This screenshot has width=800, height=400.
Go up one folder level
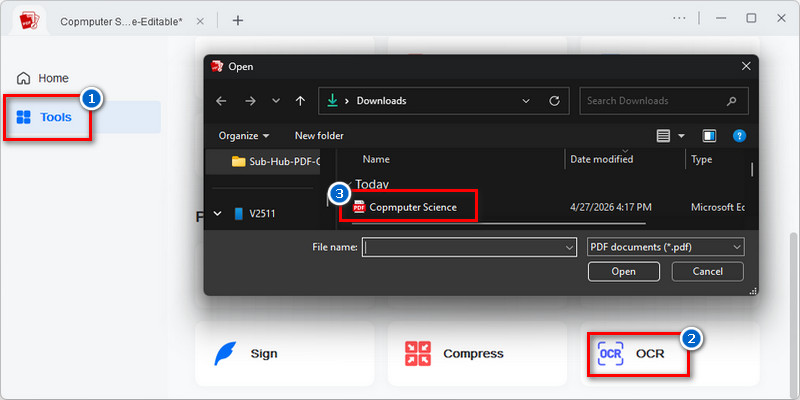click(x=301, y=101)
